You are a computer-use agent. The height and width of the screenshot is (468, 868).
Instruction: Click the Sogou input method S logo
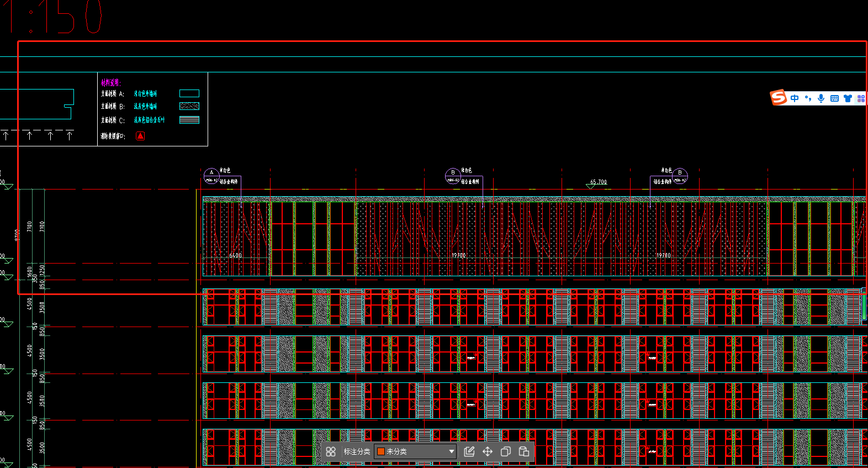coord(779,97)
